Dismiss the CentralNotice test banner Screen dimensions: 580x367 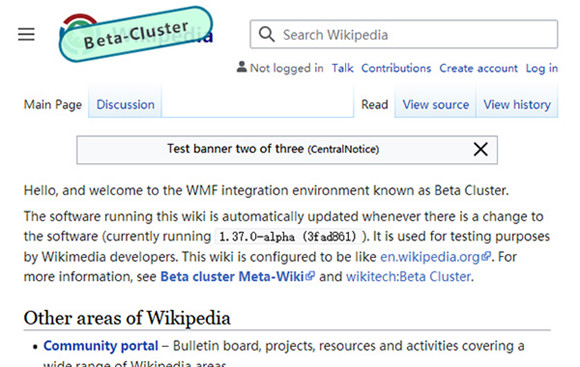pyautogui.click(x=480, y=149)
